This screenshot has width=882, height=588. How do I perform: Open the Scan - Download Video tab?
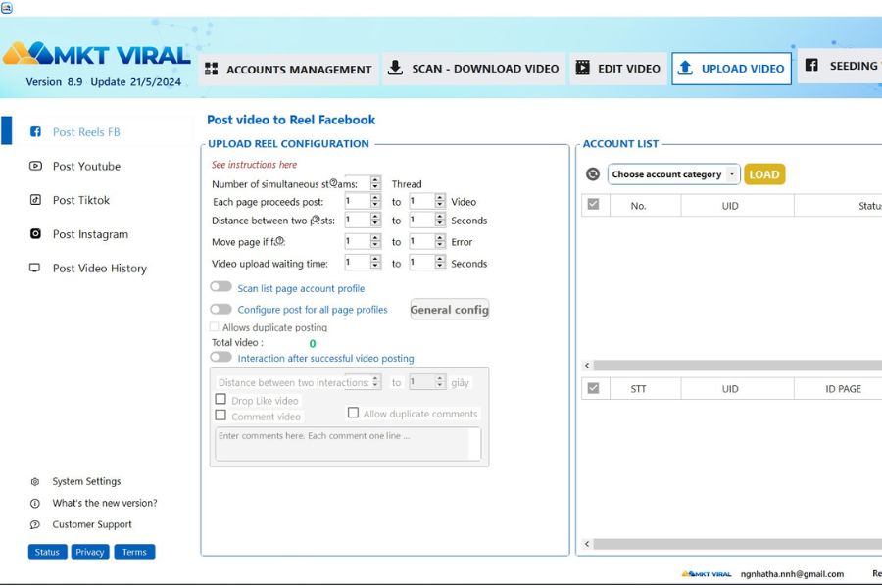[x=473, y=69]
